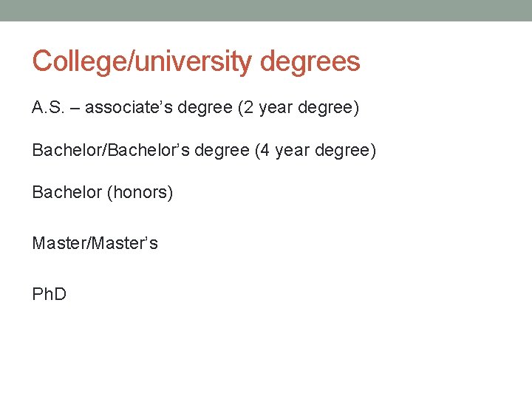
Task: Click the word 'associate's' in first line
Action: (x=130, y=109)
